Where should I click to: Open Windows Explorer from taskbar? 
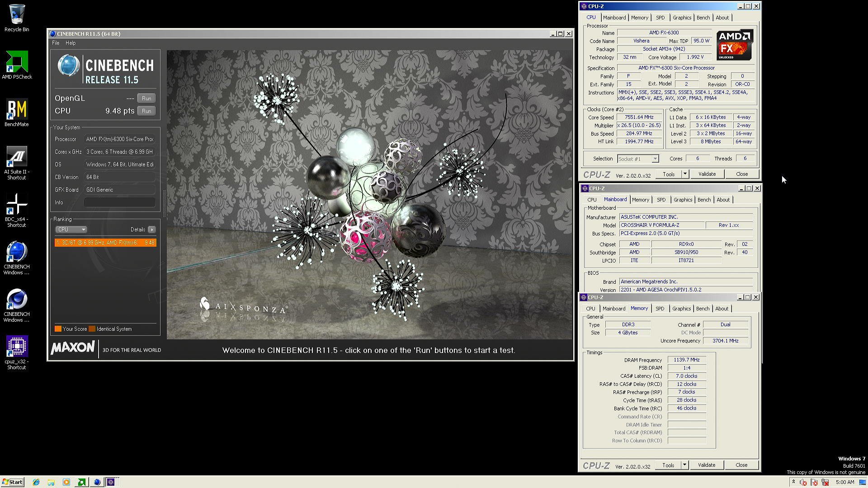tap(51, 482)
